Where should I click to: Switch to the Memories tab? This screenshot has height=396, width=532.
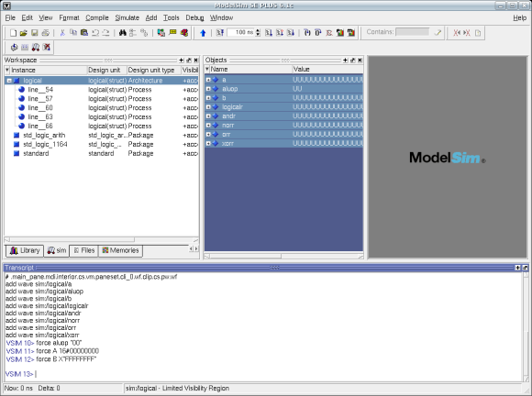(x=120, y=250)
